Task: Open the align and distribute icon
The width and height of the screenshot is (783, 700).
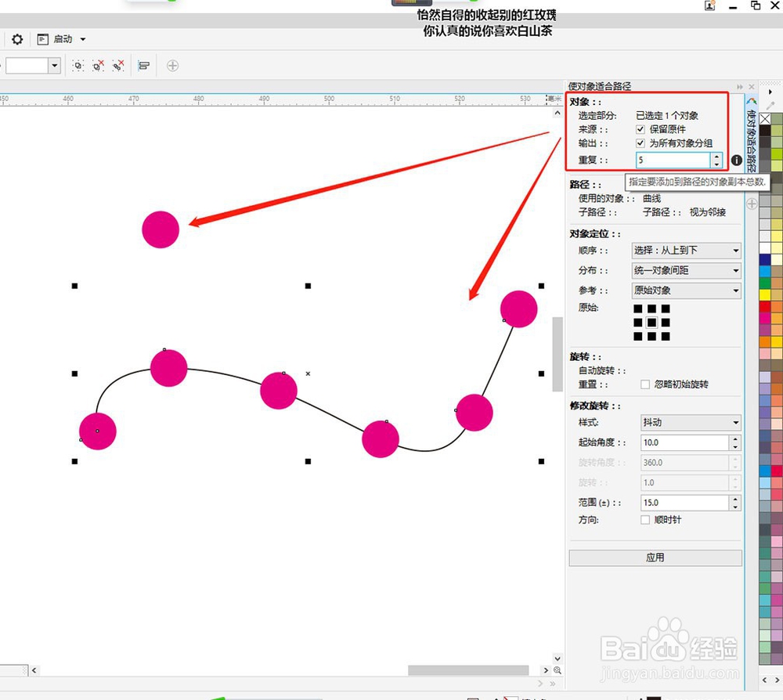Action: 144,66
